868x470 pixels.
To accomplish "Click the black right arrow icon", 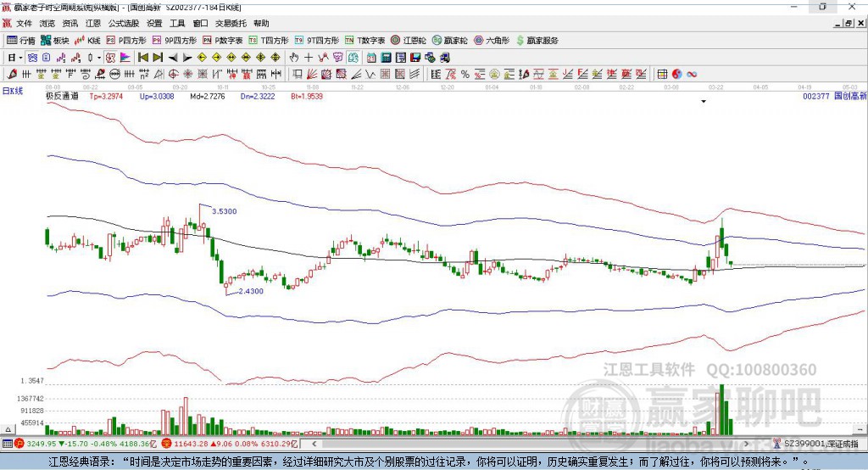I will tap(187, 58).
